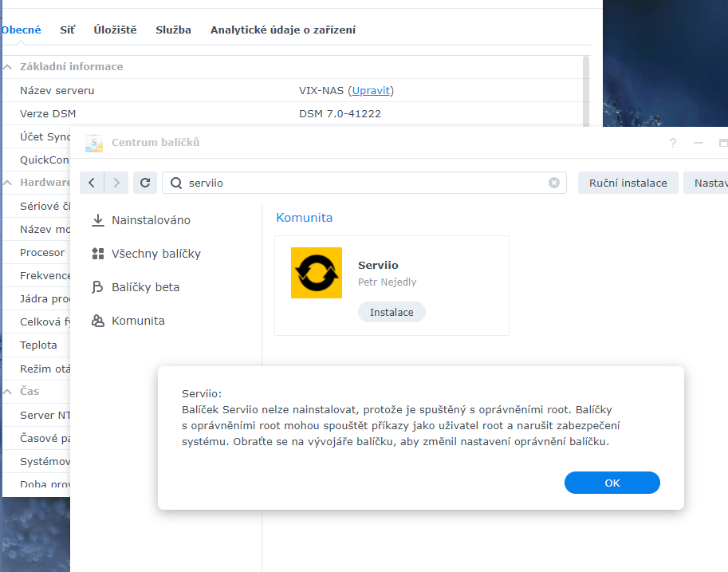Click the Upravit link next to VIX-NAS
The height and width of the screenshot is (572, 728).
click(x=370, y=90)
